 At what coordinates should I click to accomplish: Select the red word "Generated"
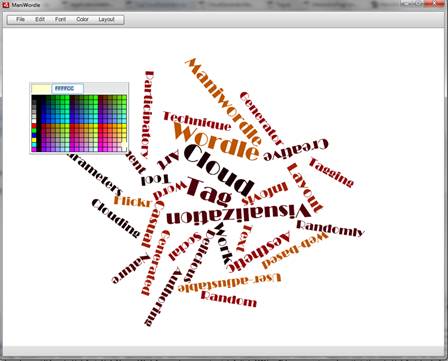click(156, 263)
